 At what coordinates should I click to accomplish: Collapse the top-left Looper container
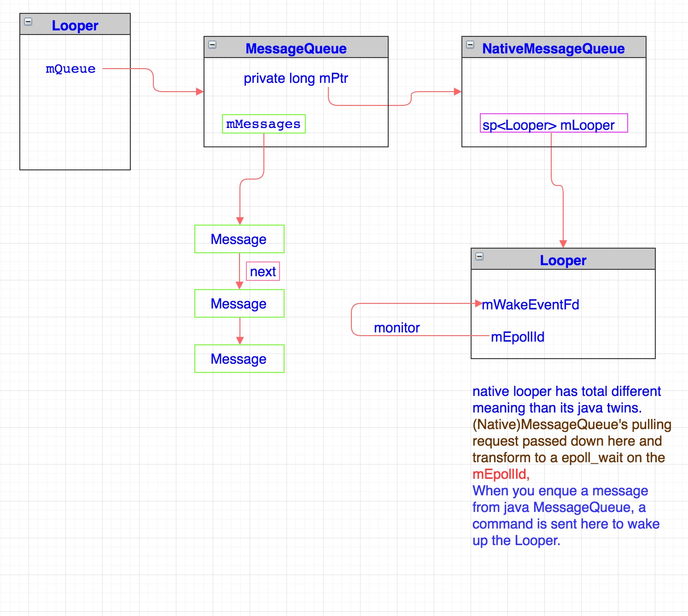click(28, 22)
